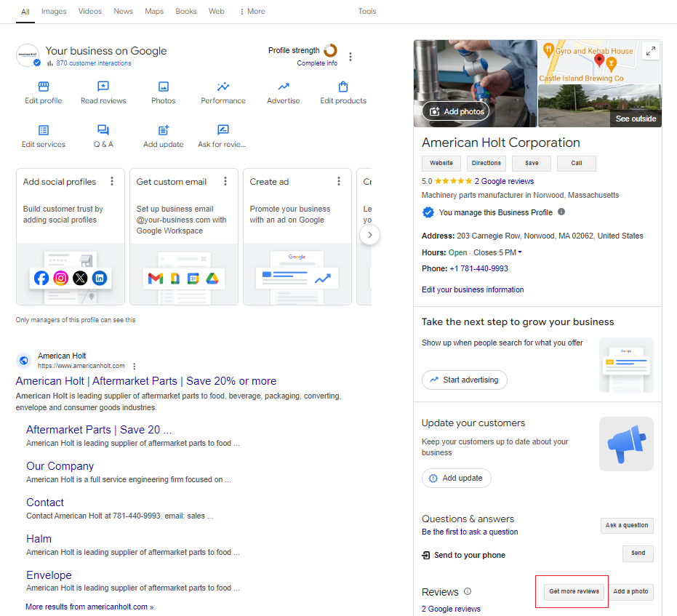Viewport: 677px width, 616px height.
Task: Open the See outside street view thumbnail
Action: 600,105
